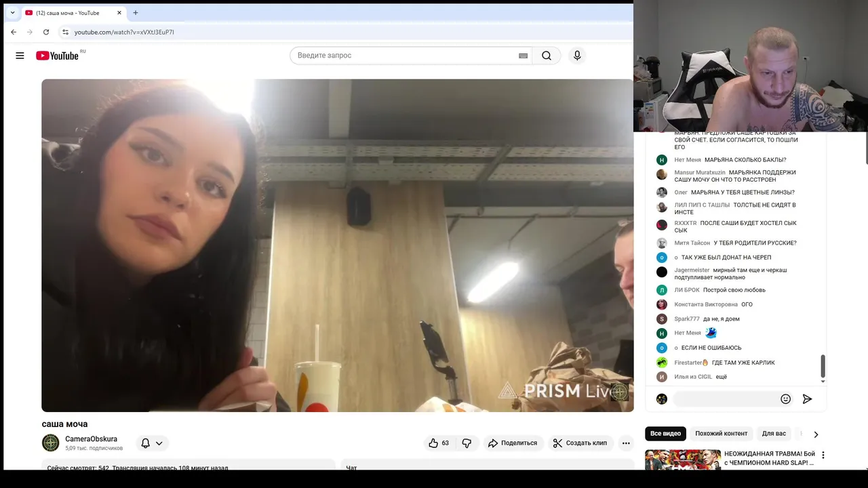Click the Создать клип button

click(x=580, y=443)
